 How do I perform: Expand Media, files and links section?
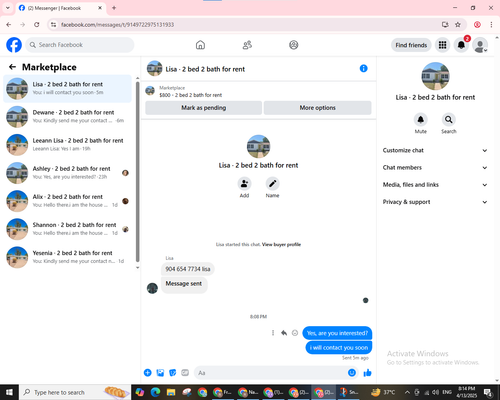click(x=435, y=185)
